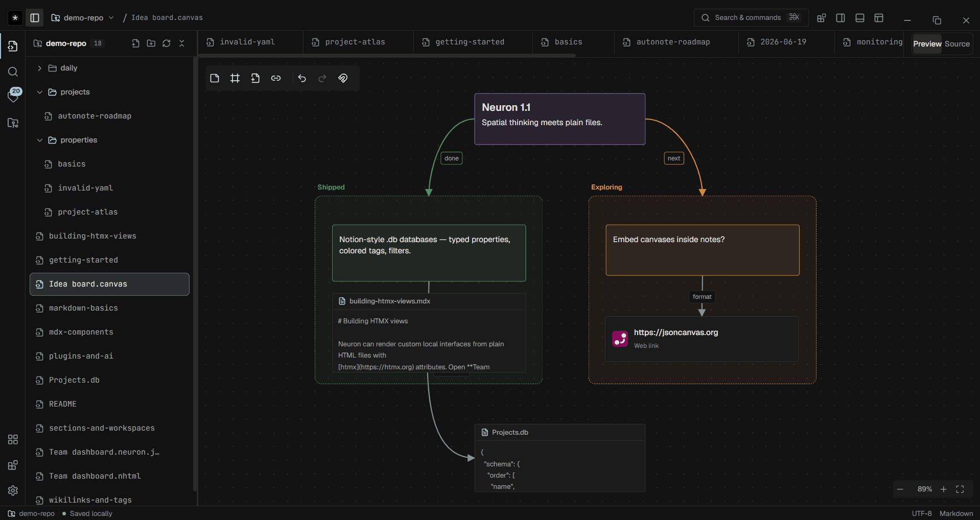Undo the last canvas action
980x520 pixels.
[302, 78]
